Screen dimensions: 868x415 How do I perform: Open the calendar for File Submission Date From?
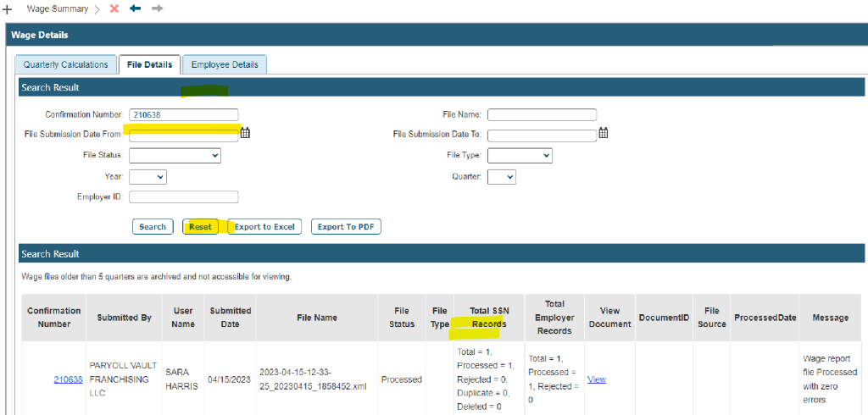(245, 133)
